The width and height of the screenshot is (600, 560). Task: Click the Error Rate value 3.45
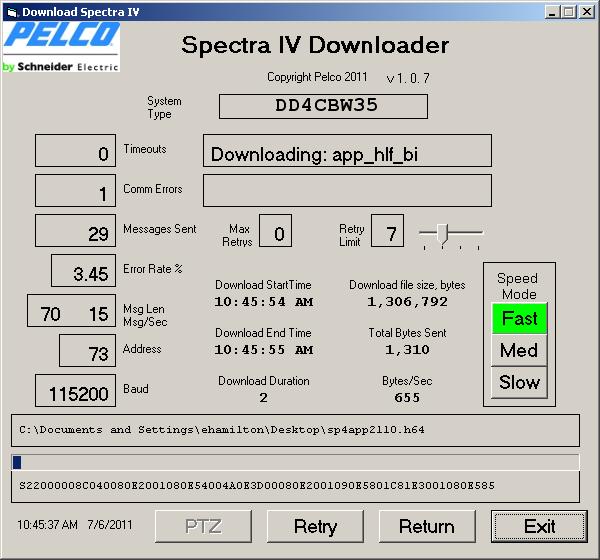[83, 271]
